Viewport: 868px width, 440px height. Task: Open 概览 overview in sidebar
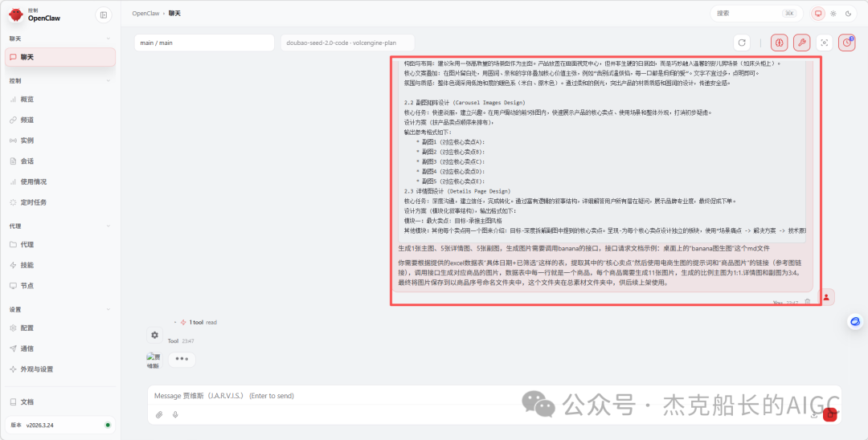point(60,100)
